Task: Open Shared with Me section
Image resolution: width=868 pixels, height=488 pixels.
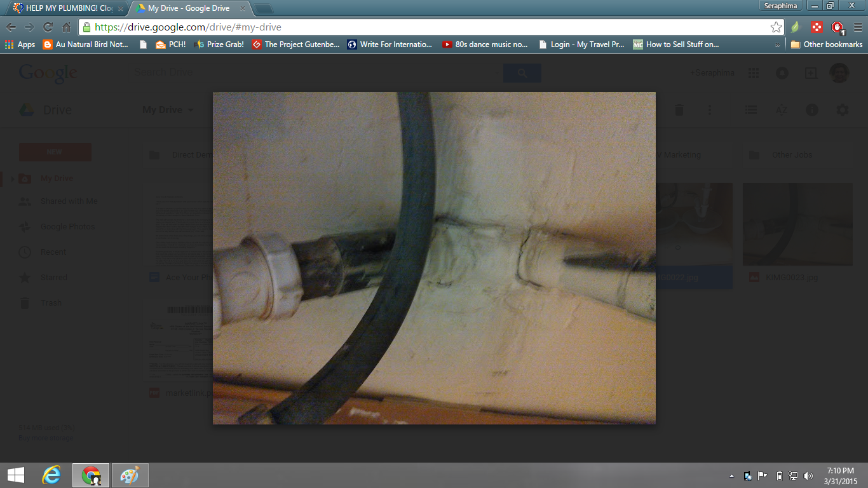Action: point(69,201)
